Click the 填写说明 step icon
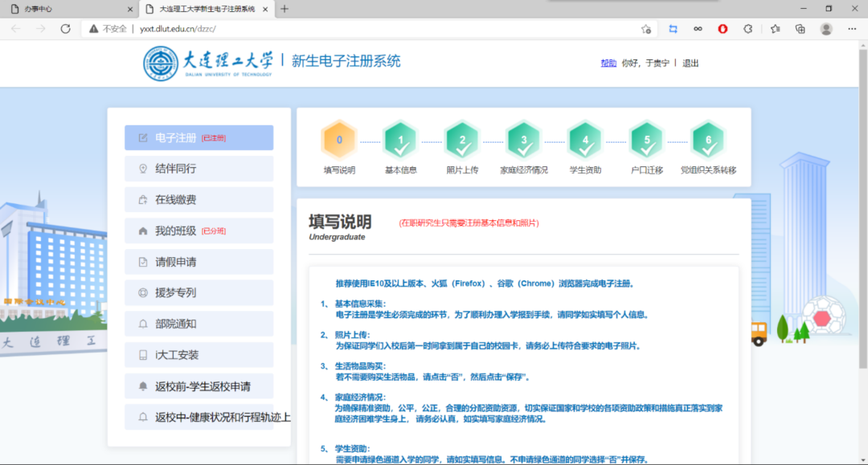868x465 pixels. 338,140
